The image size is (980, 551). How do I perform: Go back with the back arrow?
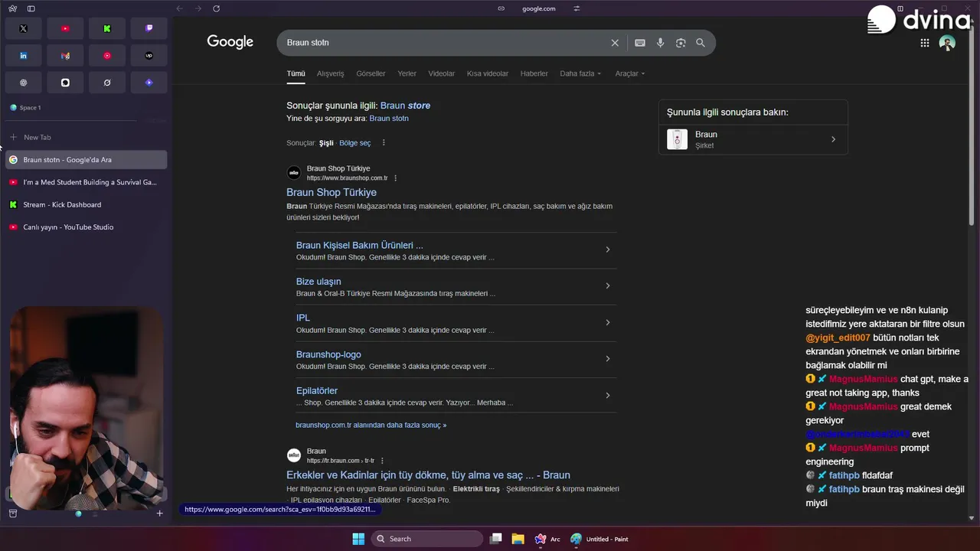179,8
